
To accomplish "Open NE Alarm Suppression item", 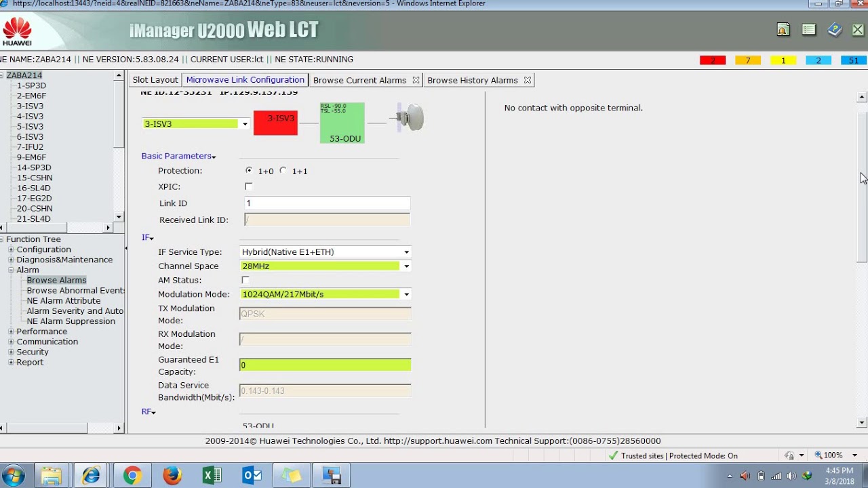I will (71, 321).
